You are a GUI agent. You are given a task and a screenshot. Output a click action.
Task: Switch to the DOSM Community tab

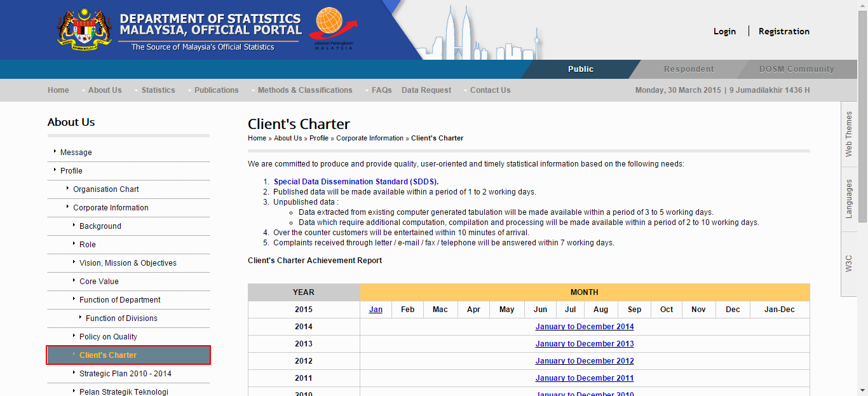[796, 69]
